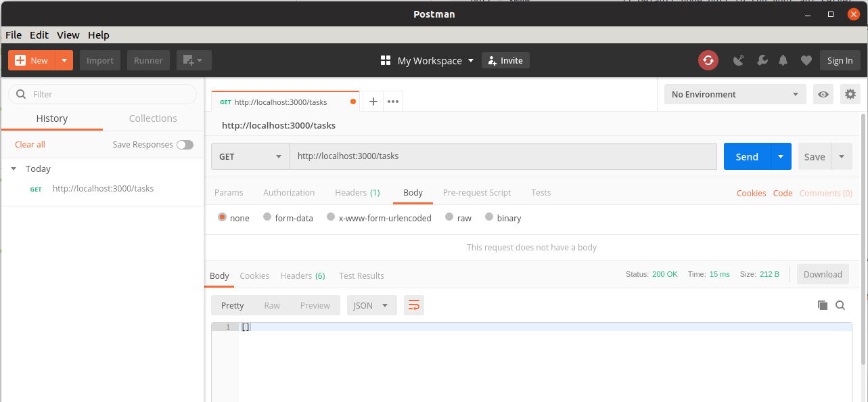This screenshot has height=402, width=868.
Task: Open the Help menu
Action: (99, 35)
